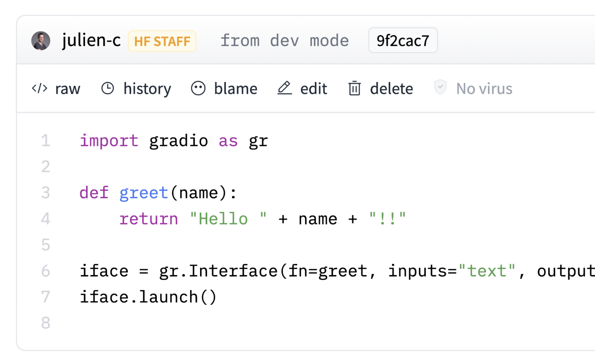Image resolution: width=595 pixels, height=364 pixels.
Task: View the file in raw mode
Action: click(67, 89)
